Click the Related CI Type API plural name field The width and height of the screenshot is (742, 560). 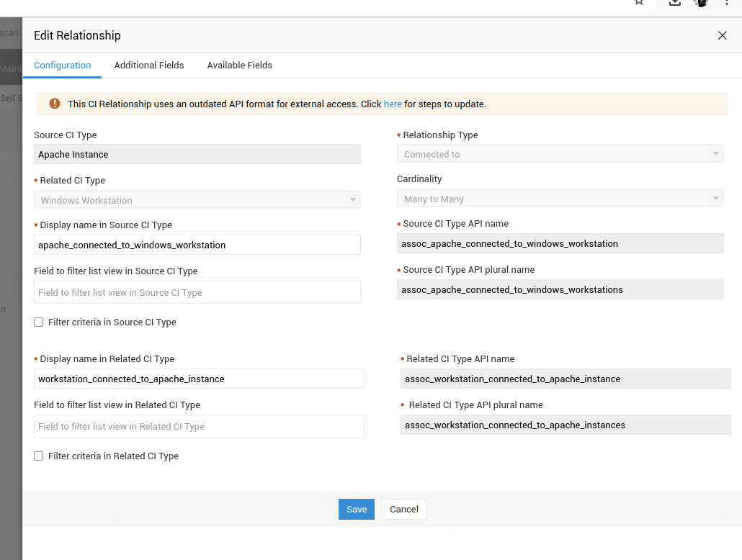pyautogui.click(x=566, y=425)
